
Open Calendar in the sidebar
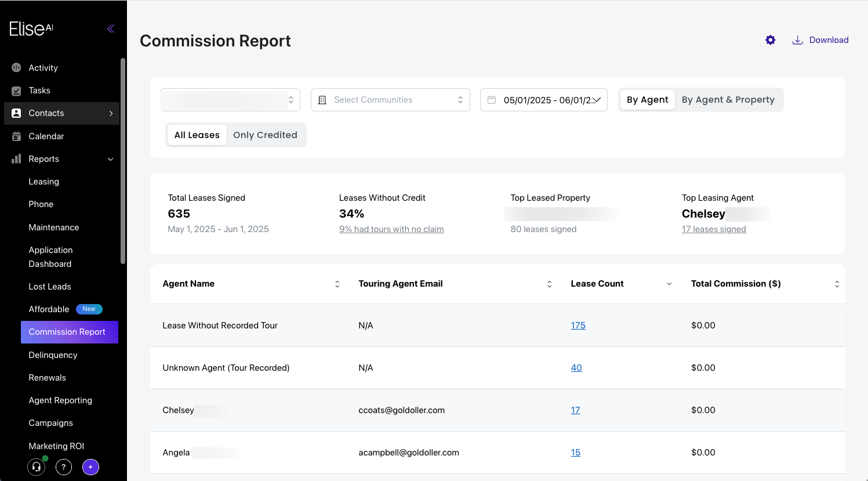(46, 136)
